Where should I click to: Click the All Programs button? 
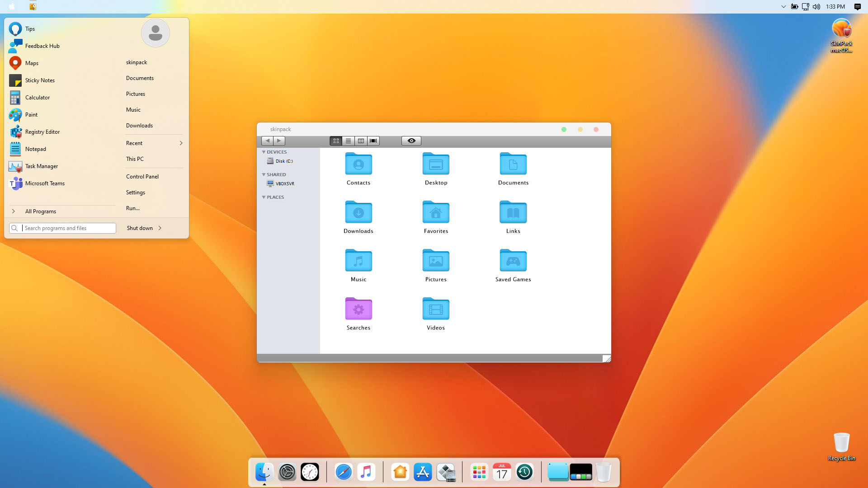[x=41, y=211]
